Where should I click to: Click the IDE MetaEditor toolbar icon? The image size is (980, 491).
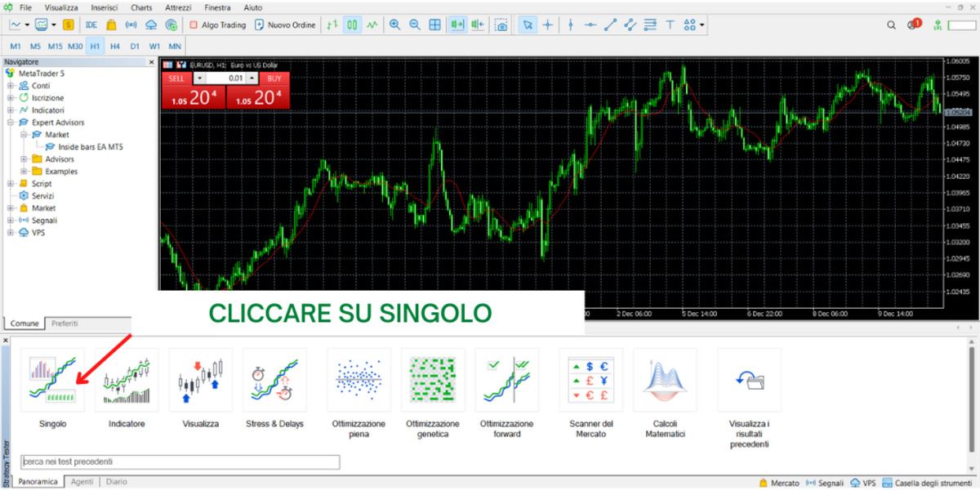coord(91,25)
